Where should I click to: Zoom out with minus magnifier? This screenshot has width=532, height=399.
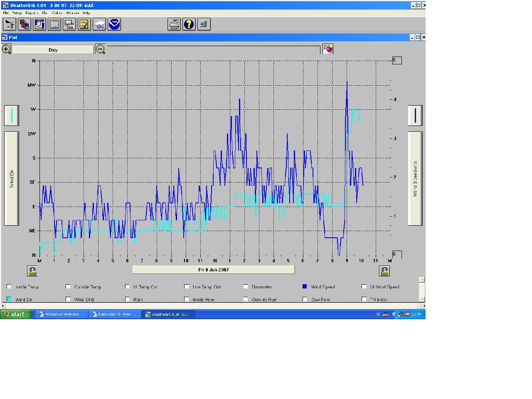tap(101, 49)
